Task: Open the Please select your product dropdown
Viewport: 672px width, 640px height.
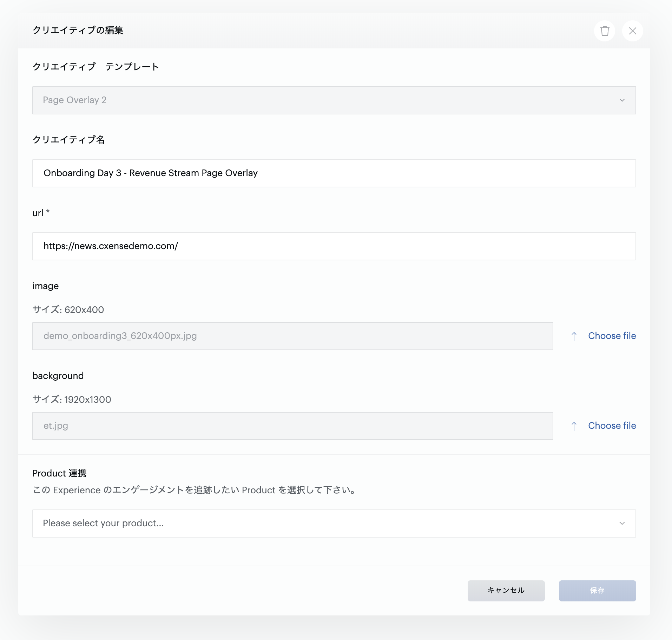Action: [x=334, y=524]
